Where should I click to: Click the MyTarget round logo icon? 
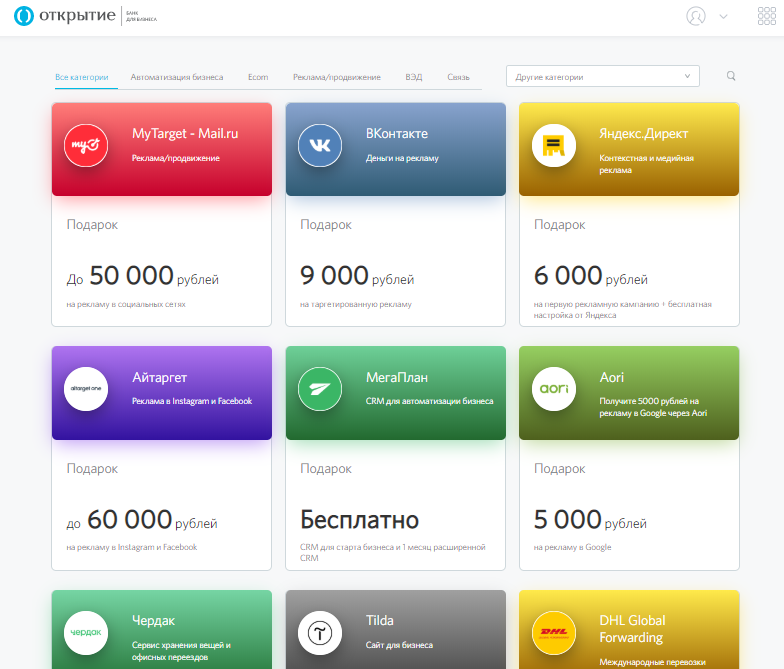(x=86, y=146)
